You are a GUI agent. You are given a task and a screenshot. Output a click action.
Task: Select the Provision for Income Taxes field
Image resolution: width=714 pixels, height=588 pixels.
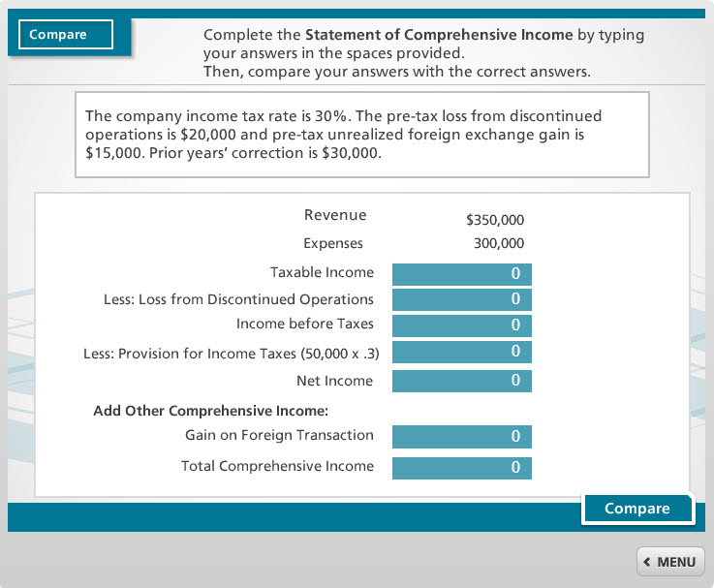click(462, 352)
